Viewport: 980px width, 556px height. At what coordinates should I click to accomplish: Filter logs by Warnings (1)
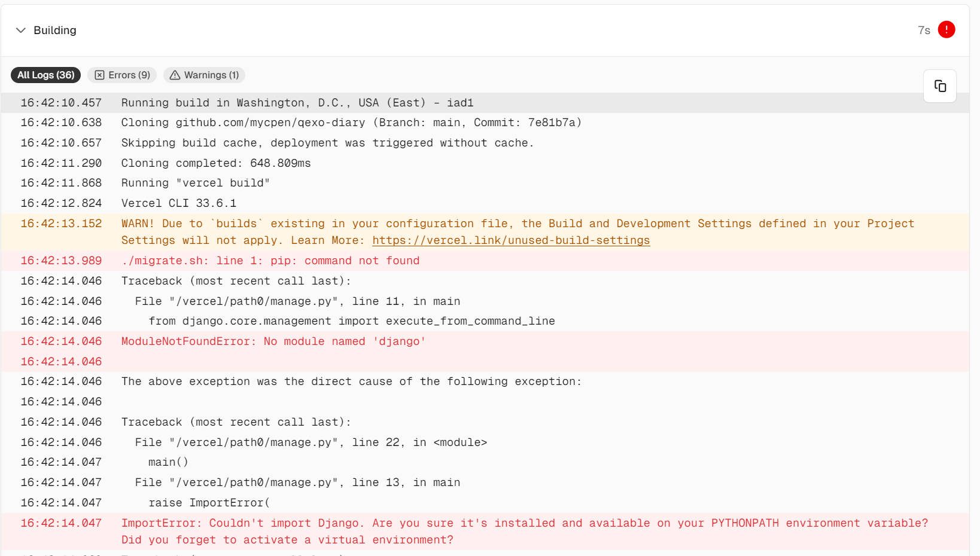[x=205, y=75]
